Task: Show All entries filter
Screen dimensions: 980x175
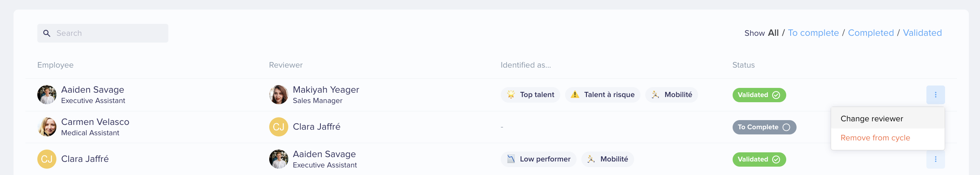Action: pyautogui.click(x=773, y=33)
